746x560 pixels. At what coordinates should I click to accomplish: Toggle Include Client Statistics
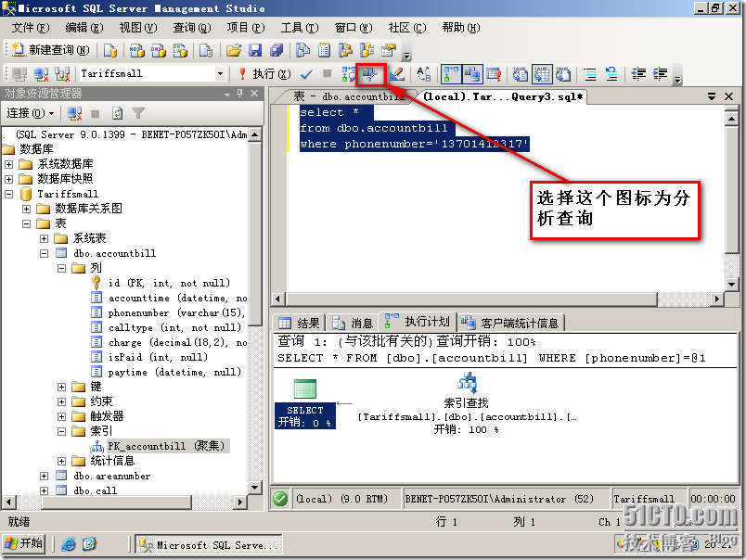pos(472,73)
